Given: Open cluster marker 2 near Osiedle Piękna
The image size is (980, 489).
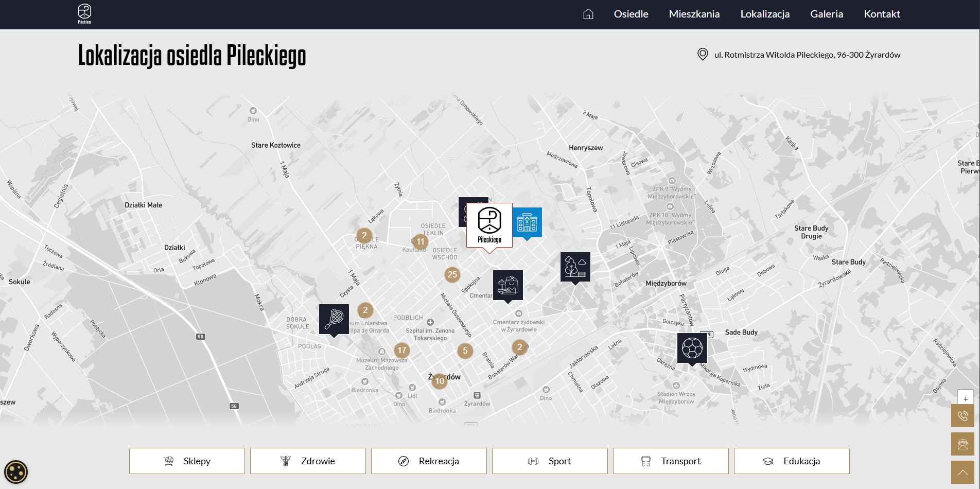Looking at the screenshot, I should [364, 236].
